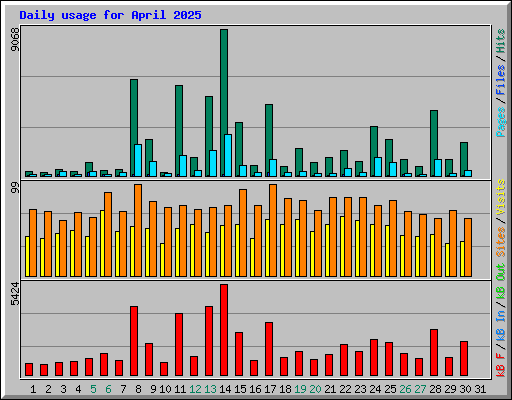This screenshot has width=512, height=400.
Task: Click green weekend day label 20
Action: 315,389
